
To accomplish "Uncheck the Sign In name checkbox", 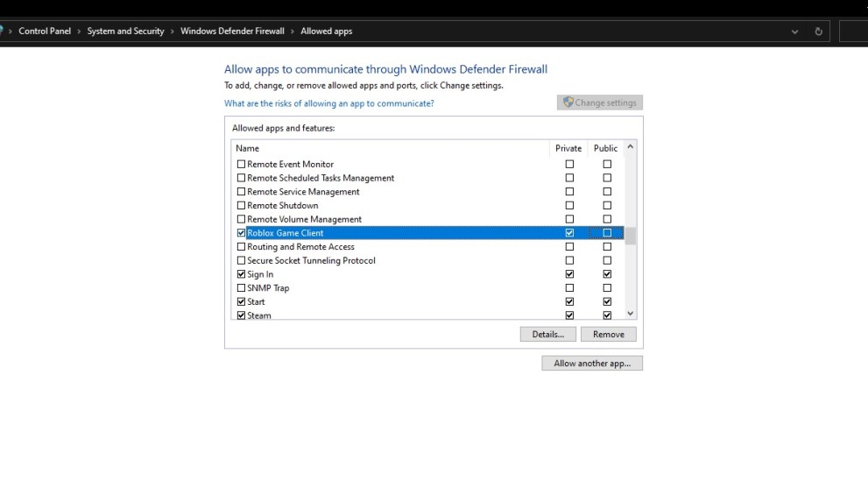I will (241, 274).
